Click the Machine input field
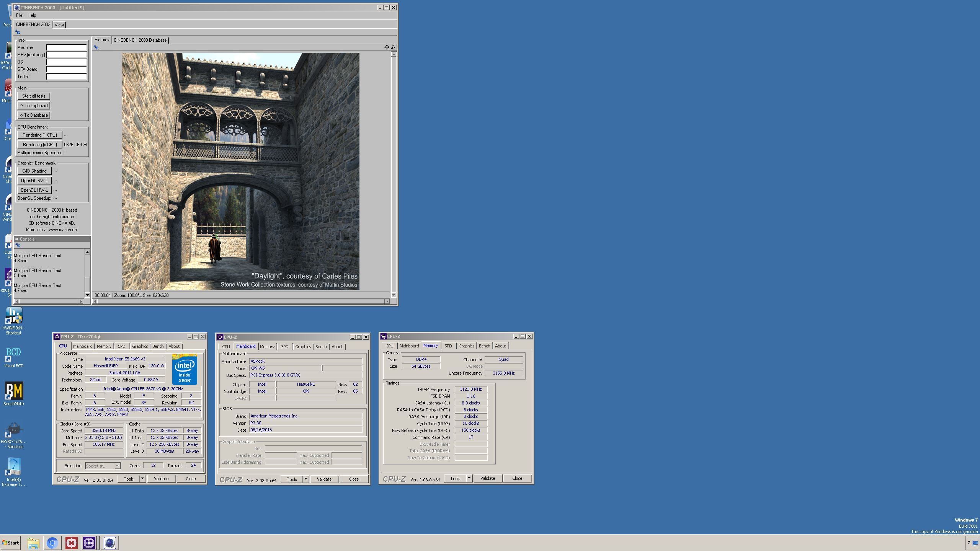This screenshot has width=980, height=551. click(x=67, y=48)
